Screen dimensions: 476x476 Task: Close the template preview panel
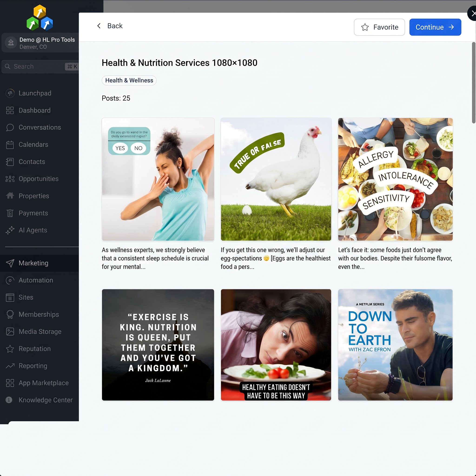point(473,13)
